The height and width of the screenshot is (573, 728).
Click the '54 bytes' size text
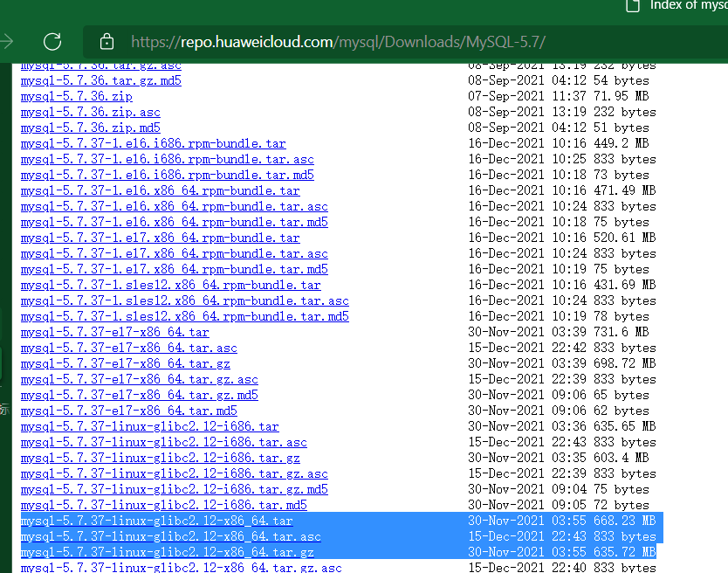622,81
